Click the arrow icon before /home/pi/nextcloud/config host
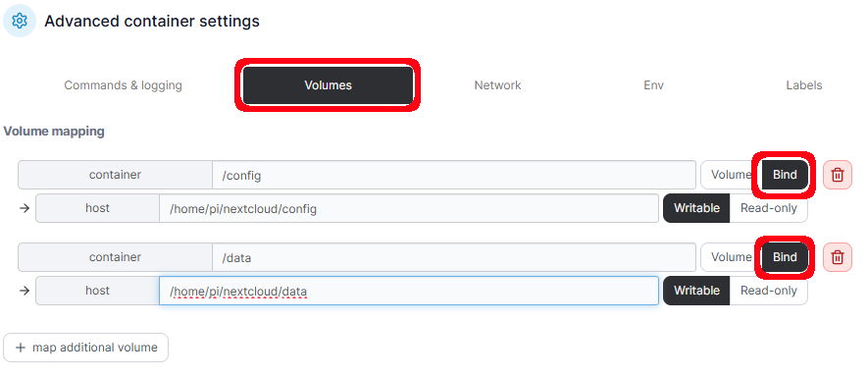868x377 pixels. [x=24, y=208]
